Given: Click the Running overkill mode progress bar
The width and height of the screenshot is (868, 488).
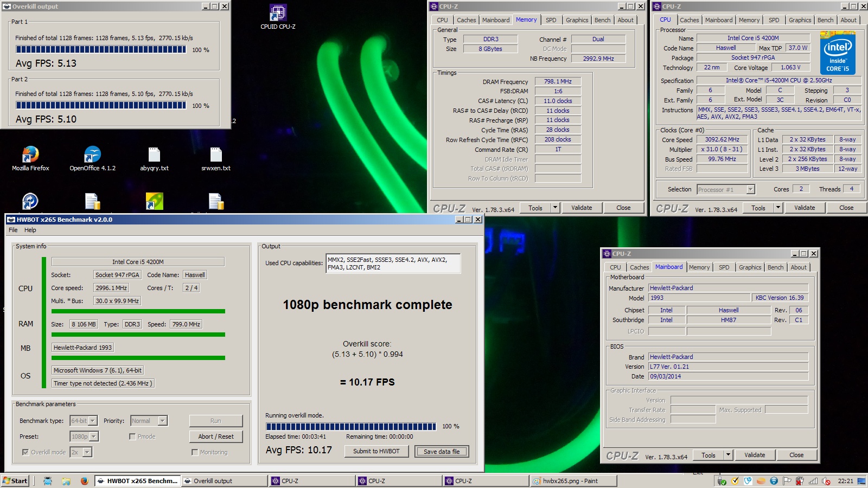Looking at the screenshot, I should (351, 426).
